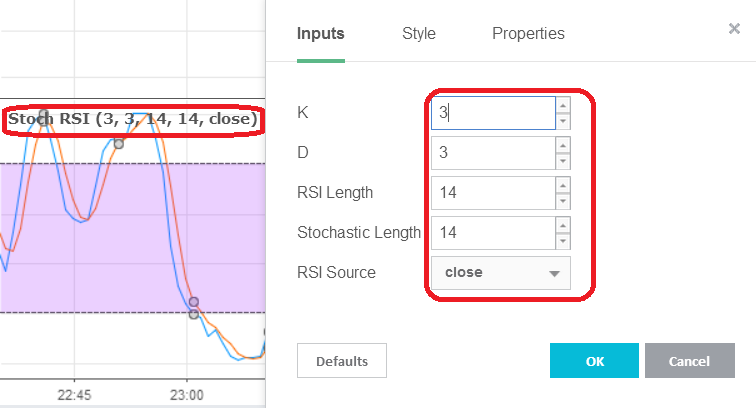Image resolution: width=756 pixels, height=408 pixels.
Task: Confirm settings with OK button
Action: (x=594, y=361)
